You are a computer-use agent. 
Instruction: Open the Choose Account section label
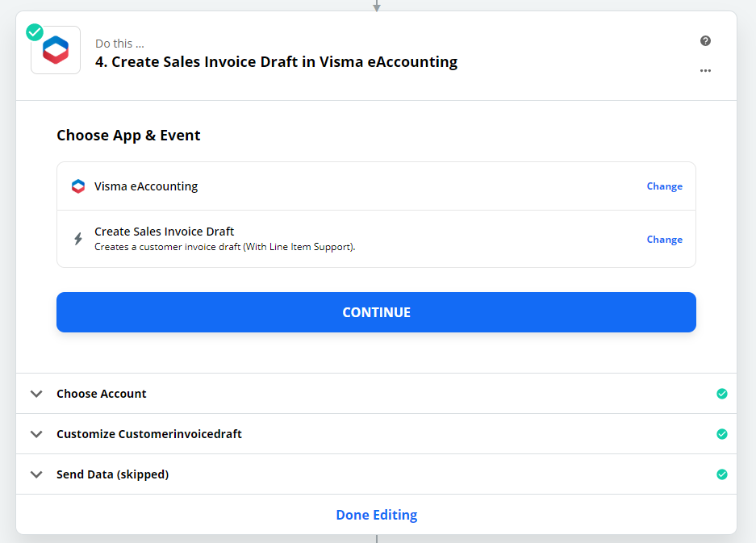tap(102, 394)
